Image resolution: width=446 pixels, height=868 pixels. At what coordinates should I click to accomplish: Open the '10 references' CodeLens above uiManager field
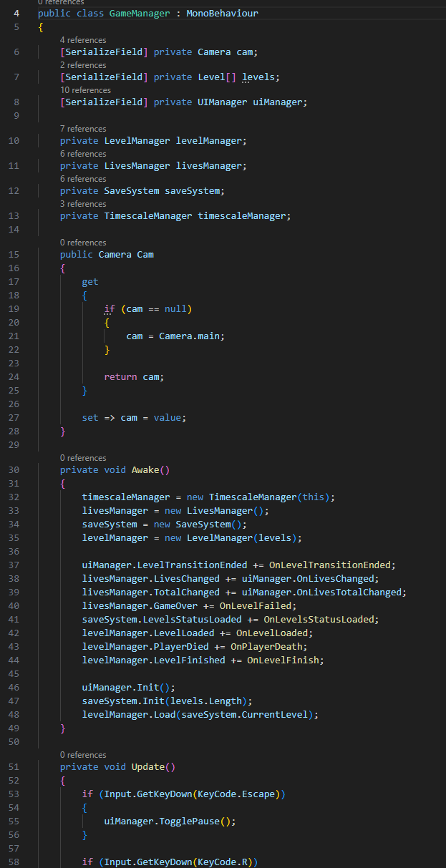85,90
